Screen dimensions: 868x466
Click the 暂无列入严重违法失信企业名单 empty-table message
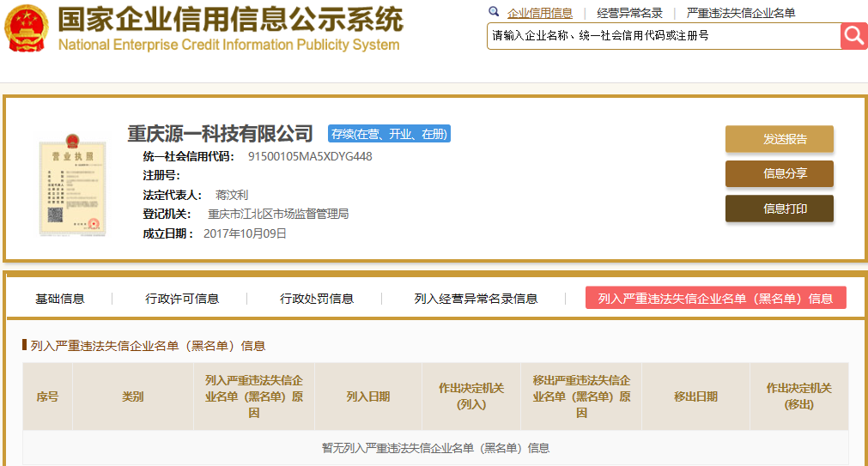point(435,448)
